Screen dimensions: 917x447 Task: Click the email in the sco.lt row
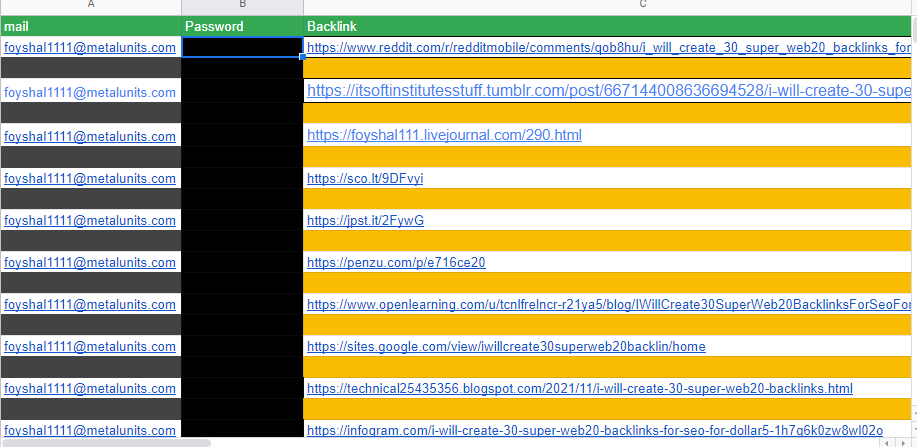(x=89, y=178)
